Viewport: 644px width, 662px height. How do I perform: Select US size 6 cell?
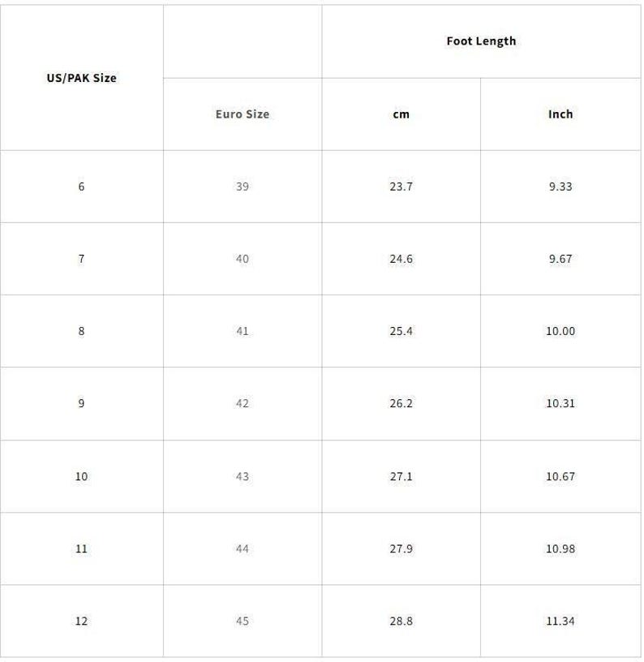pyautogui.click(x=81, y=187)
